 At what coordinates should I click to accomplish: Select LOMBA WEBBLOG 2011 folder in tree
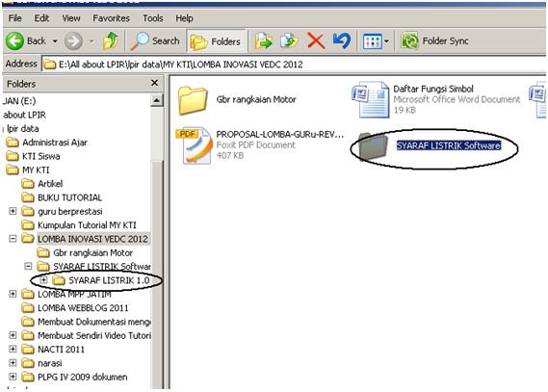pos(75,308)
